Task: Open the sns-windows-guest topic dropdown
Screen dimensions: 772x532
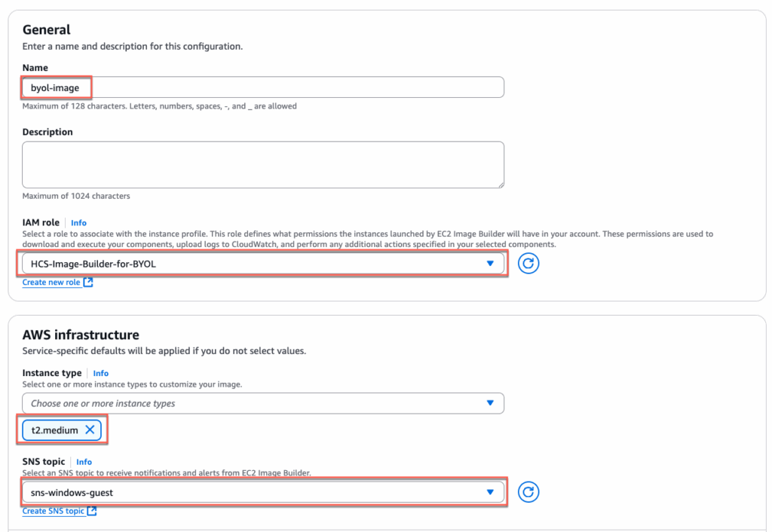Action: pyautogui.click(x=256, y=492)
